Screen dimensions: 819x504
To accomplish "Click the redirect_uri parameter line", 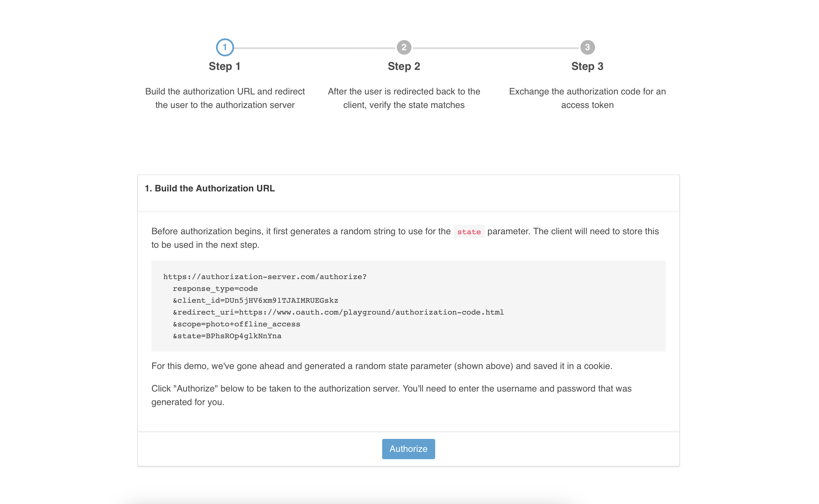I will pyautogui.click(x=338, y=312).
